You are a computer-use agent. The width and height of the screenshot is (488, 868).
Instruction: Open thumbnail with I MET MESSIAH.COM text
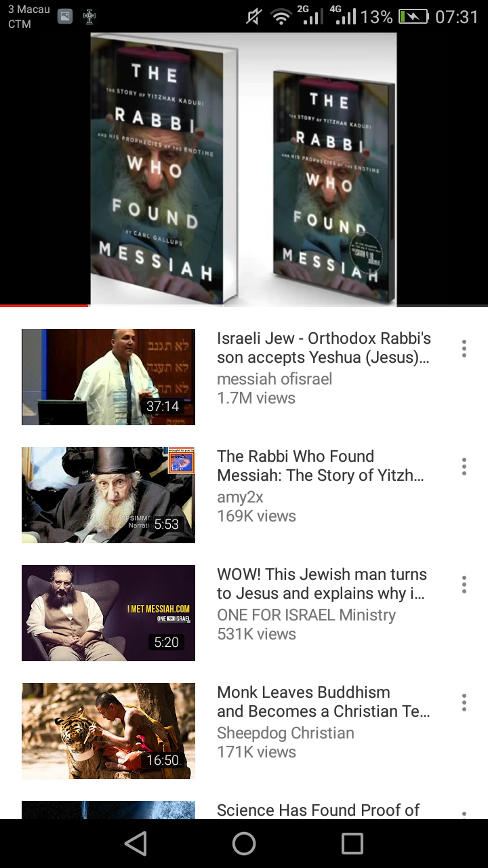[x=108, y=613]
